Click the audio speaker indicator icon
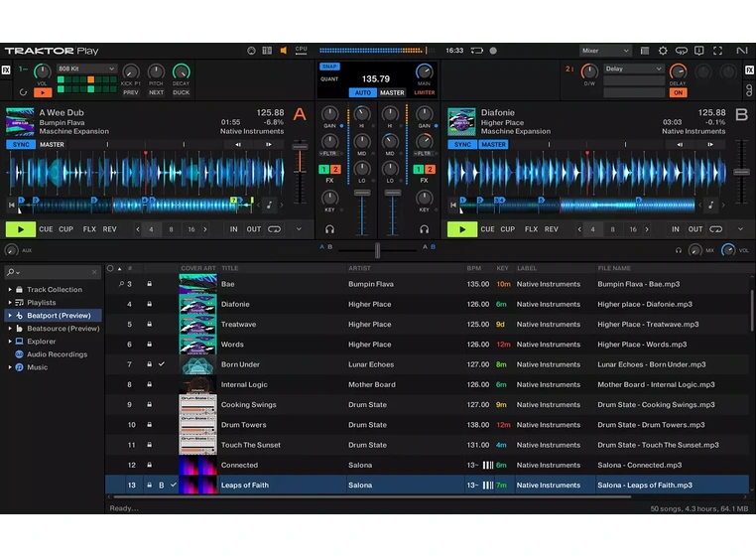 pos(284,51)
